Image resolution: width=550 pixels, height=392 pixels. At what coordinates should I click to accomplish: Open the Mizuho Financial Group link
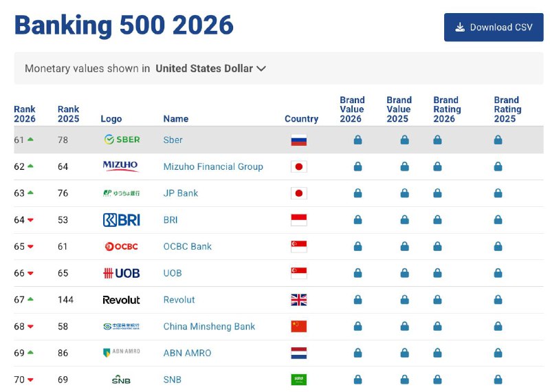[213, 166]
